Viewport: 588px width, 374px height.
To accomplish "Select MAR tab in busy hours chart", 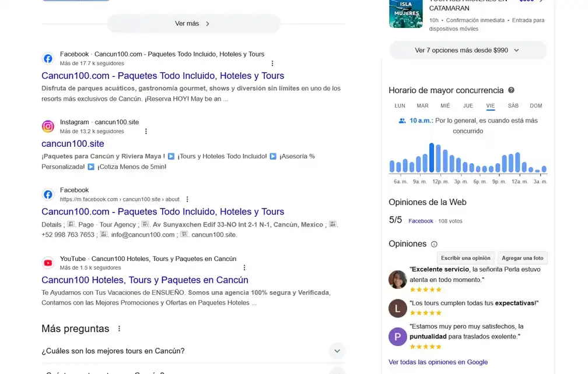I will point(422,106).
